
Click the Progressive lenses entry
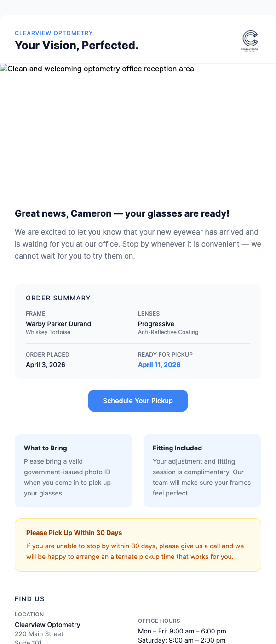pos(156,324)
